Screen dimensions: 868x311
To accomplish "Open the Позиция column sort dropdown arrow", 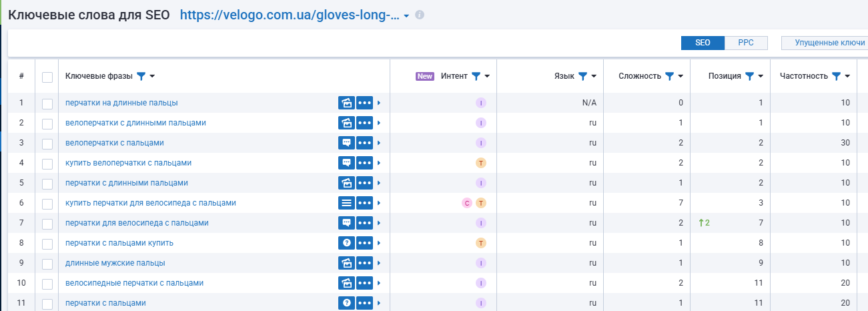I will 761,76.
